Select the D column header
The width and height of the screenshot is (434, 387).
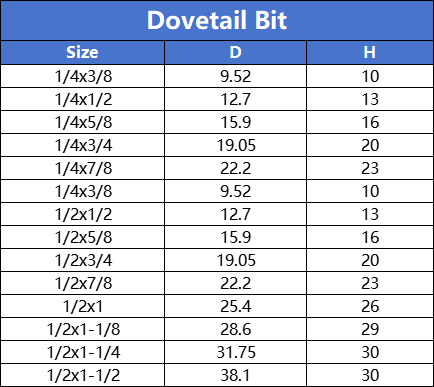click(x=235, y=52)
